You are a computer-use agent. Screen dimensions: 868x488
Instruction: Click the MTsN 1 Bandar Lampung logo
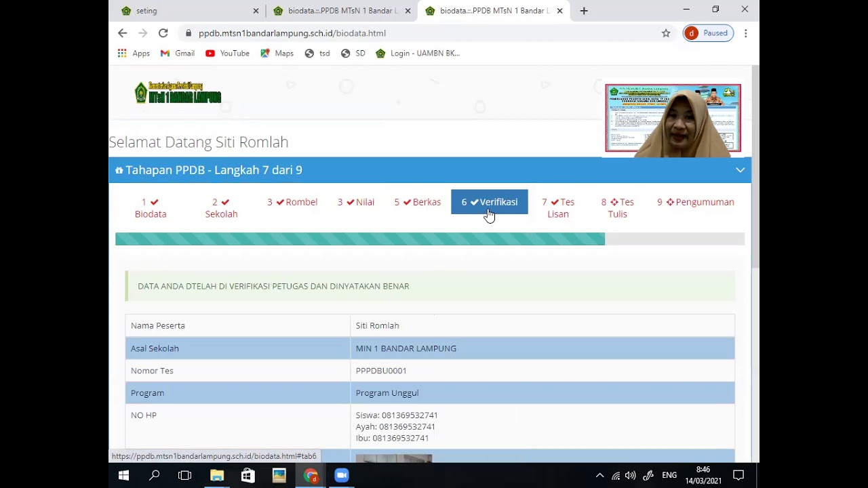click(x=178, y=93)
